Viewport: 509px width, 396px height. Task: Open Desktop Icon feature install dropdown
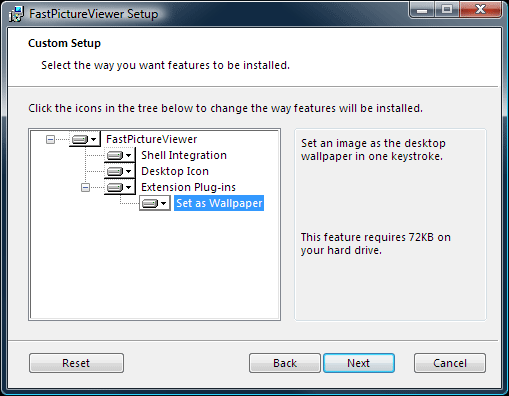[120, 171]
